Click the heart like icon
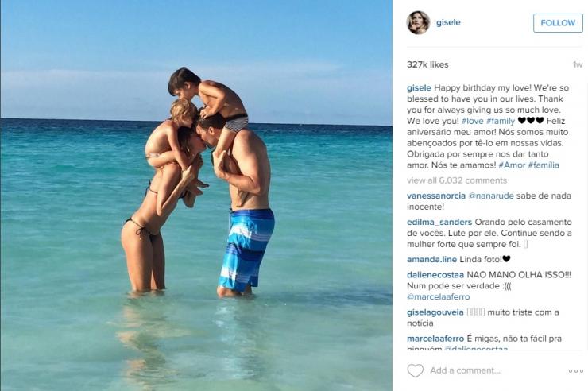Image resolution: width=588 pixels, height=391 pixels. click(415, 371)
